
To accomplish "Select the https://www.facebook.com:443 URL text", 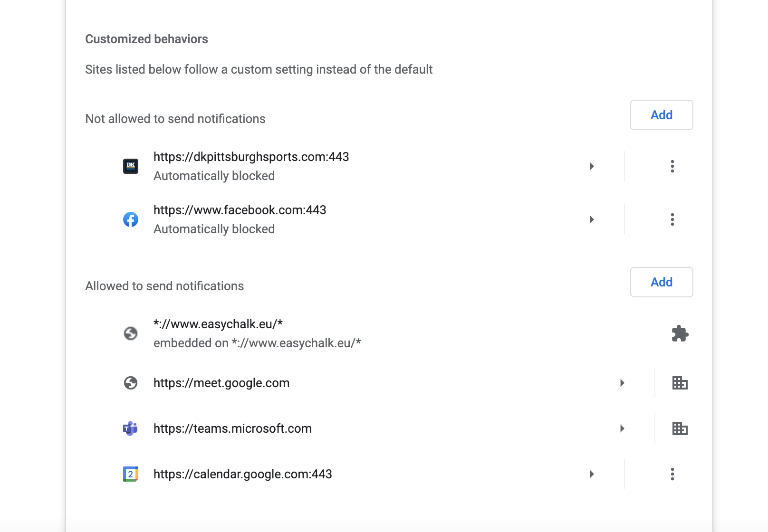I will pyautogui.click(x=240, y=210).
